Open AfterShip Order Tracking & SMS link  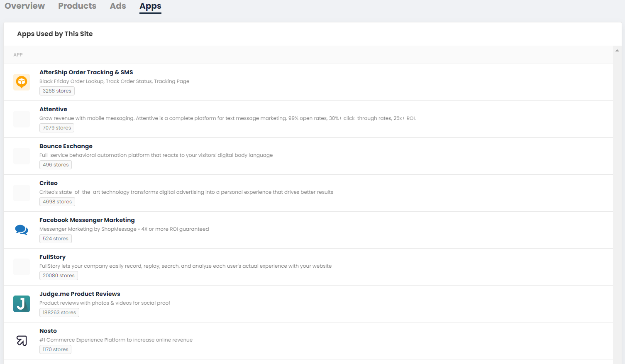click(x=86, y=72)
